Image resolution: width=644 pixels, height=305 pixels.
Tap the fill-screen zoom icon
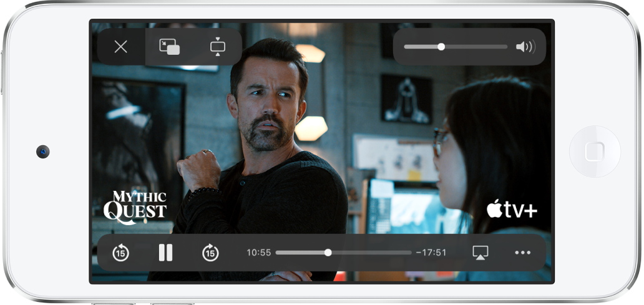[218, 47]
